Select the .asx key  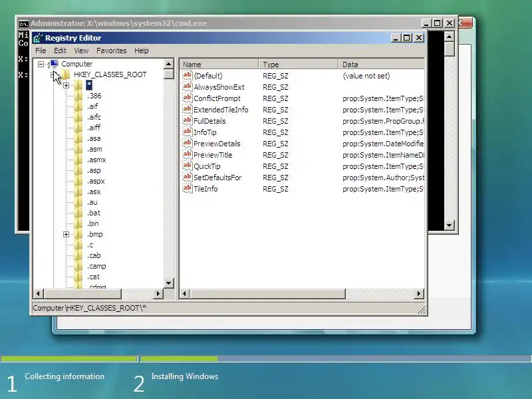[94, 192]
